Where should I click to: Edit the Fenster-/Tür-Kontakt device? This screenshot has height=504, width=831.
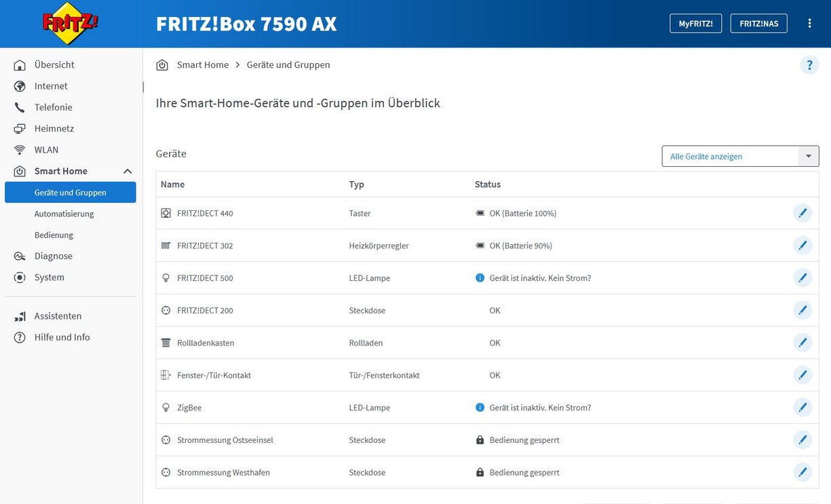tap(803, 375)
